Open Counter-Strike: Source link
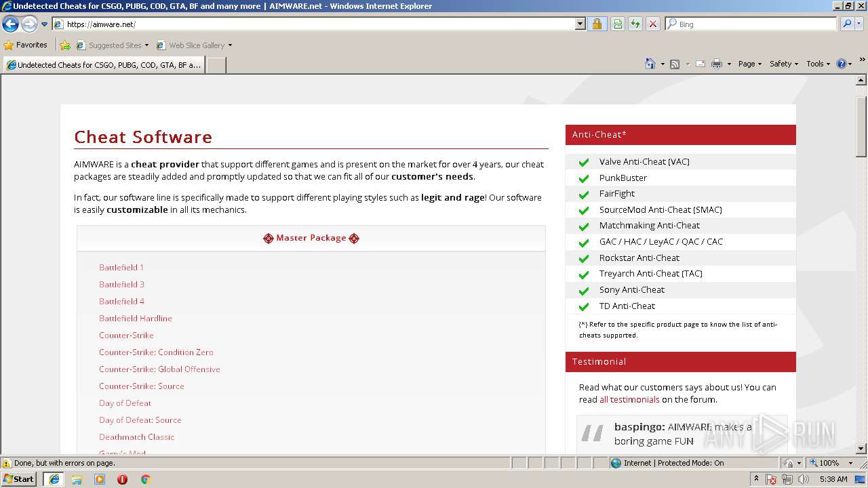Viewport: 868px width, 488px height. point(142,386)
